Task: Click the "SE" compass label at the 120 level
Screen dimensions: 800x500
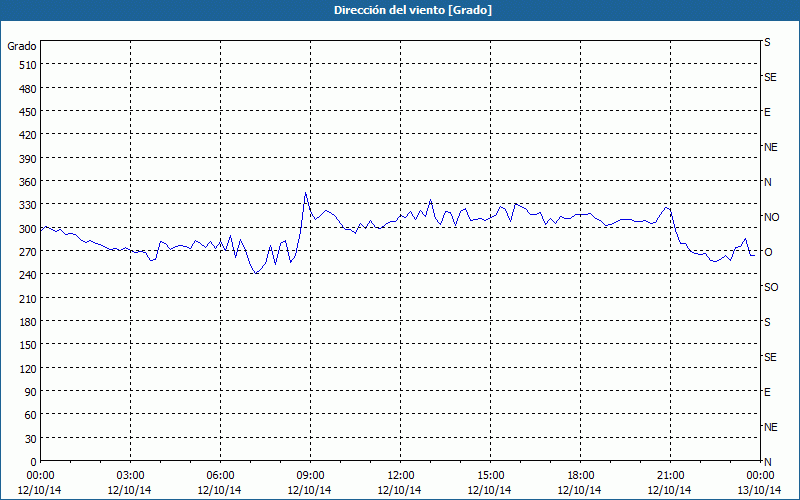Action: [770, 357]
